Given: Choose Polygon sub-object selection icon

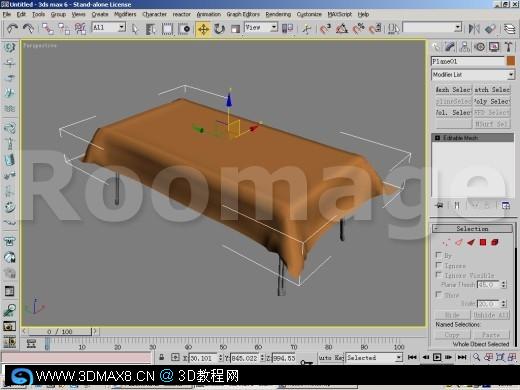Looking at the screenshot, I should point(483,242).
